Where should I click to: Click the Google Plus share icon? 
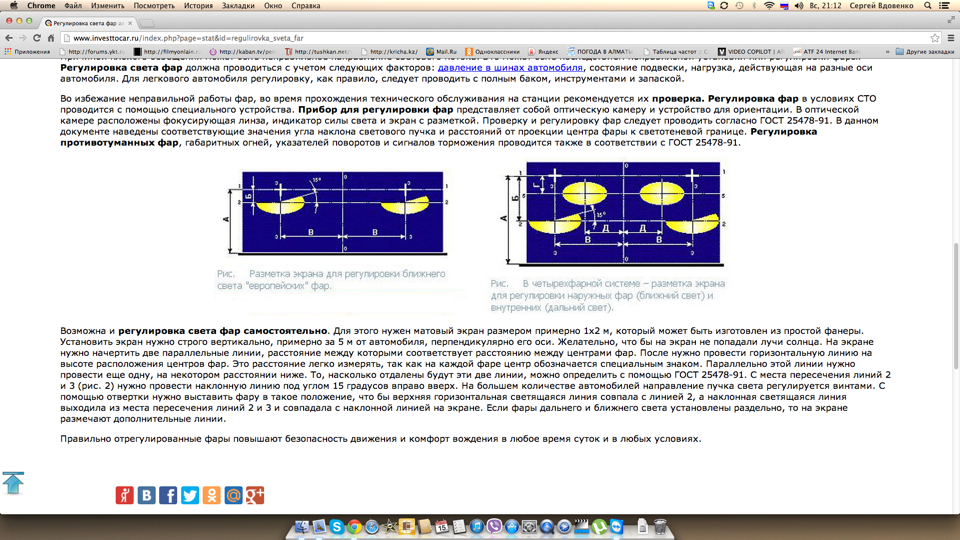pyautogui.click(x=255, y=495)
